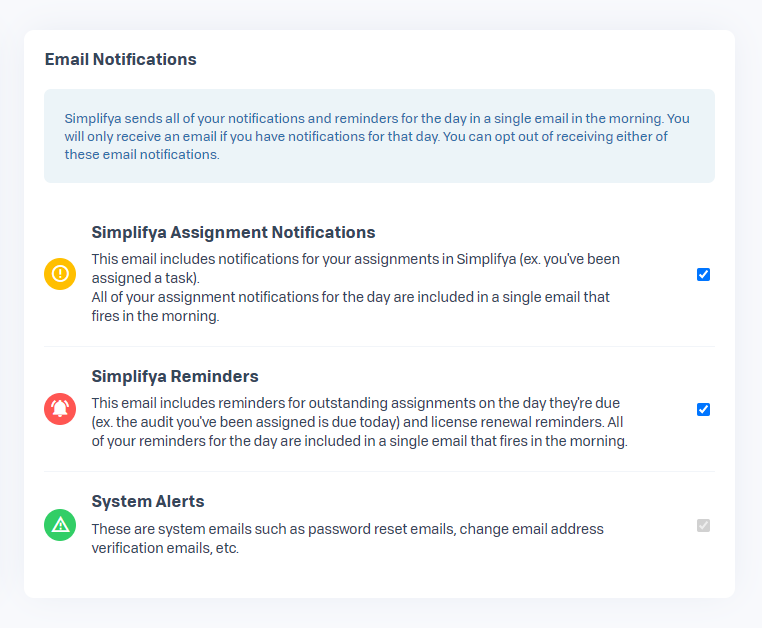Click the Simplifya Reminders section heading
This screenshot has width=762, height=628.
pyautogui.click(x=175, y=376)
